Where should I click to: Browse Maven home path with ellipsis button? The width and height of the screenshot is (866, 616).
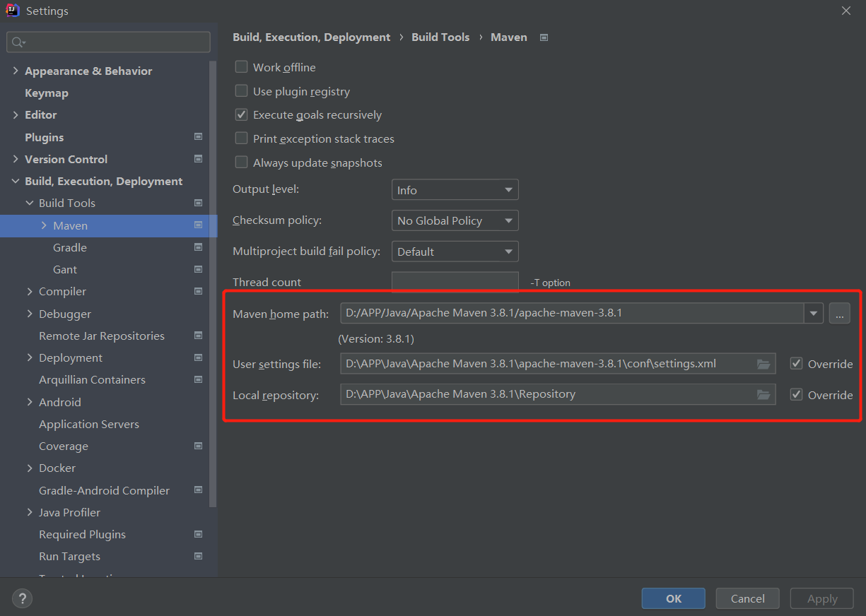(839, 313)
